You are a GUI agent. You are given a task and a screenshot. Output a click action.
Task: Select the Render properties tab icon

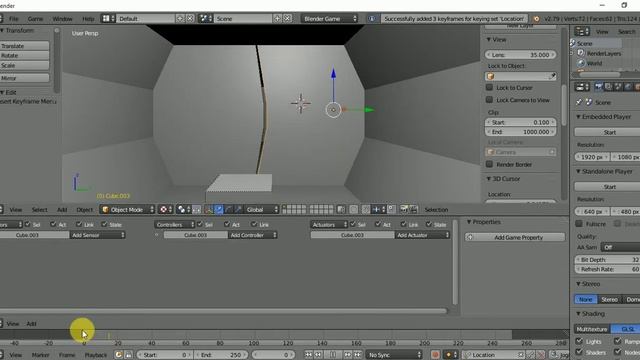click(598, 87)
